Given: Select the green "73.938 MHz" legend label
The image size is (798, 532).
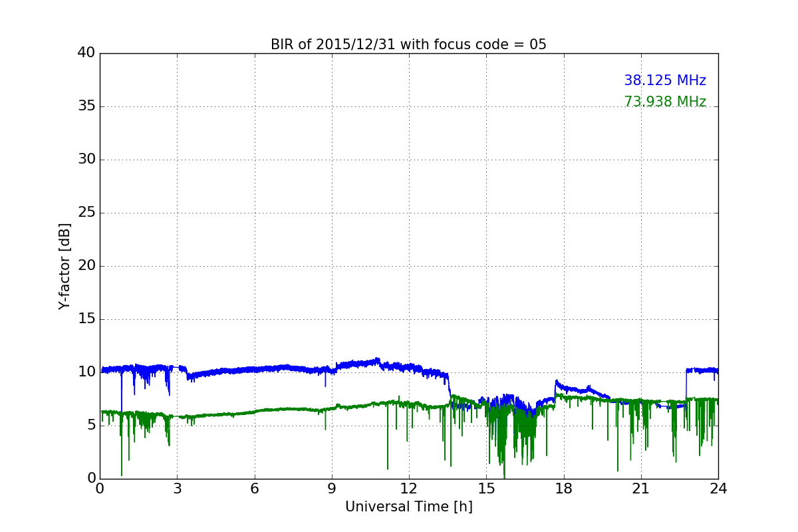Looking at the screenshot, I should click(x=665, y=102).
